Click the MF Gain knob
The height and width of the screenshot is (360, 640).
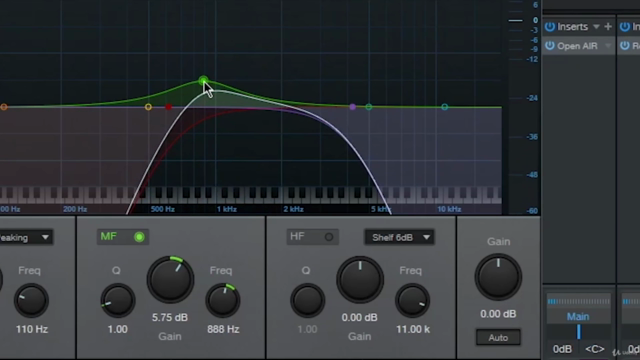170,280
